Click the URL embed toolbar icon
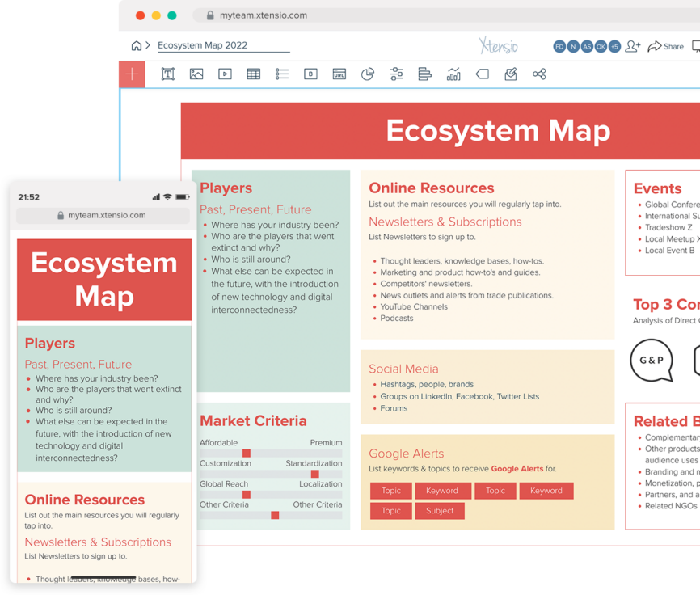 point(338,74)
